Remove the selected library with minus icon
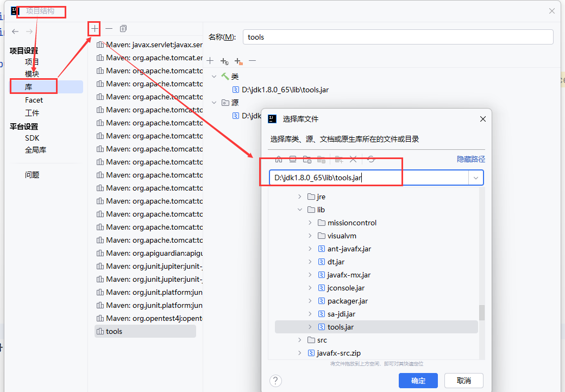Viewport: 565px width, 392px height. [x=109, y=28]
